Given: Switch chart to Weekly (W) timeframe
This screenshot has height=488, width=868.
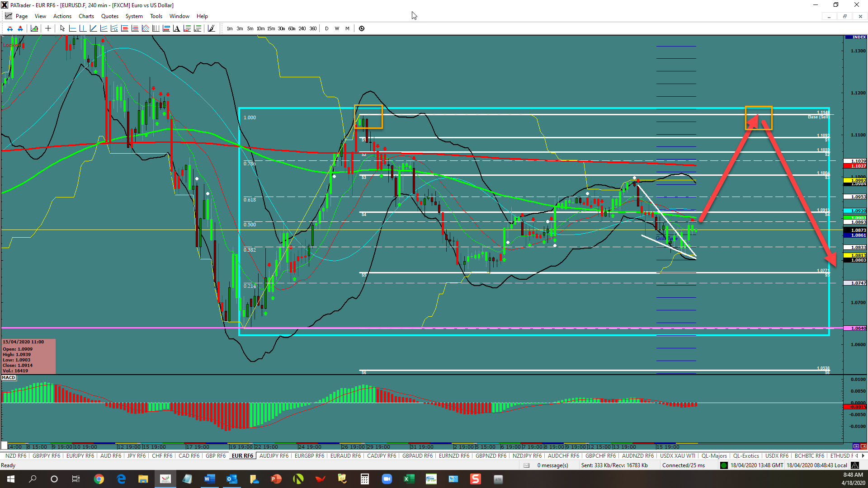Looking at the screenshot, I should (x=337, y=28).
